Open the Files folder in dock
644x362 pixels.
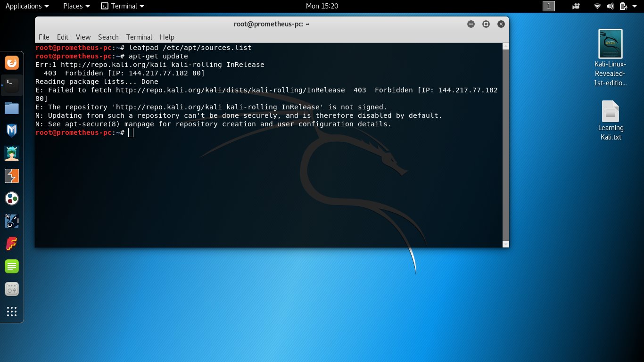(x=12, y=108)
